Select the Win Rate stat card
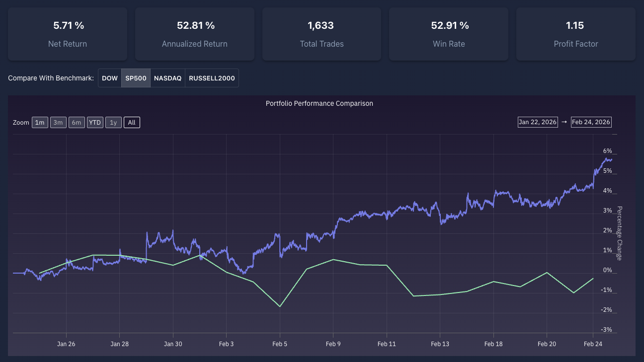Viewport: 644px width, 362px height. [449, 34]
